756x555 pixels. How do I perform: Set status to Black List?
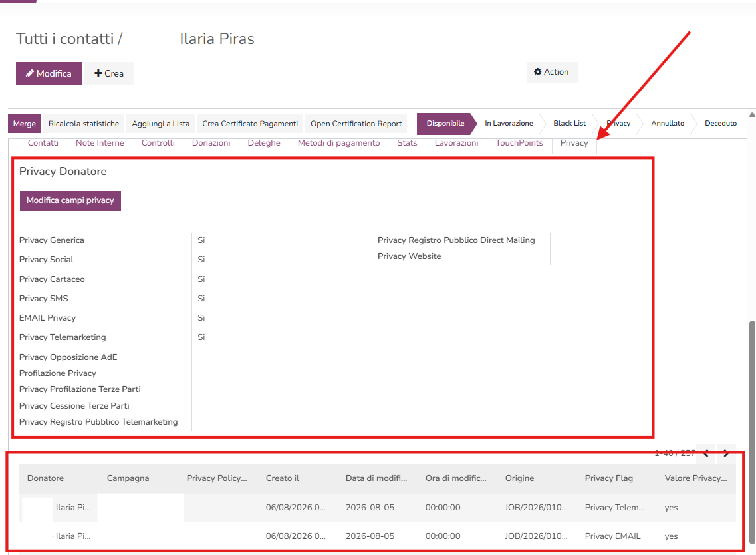click(569, 124)
